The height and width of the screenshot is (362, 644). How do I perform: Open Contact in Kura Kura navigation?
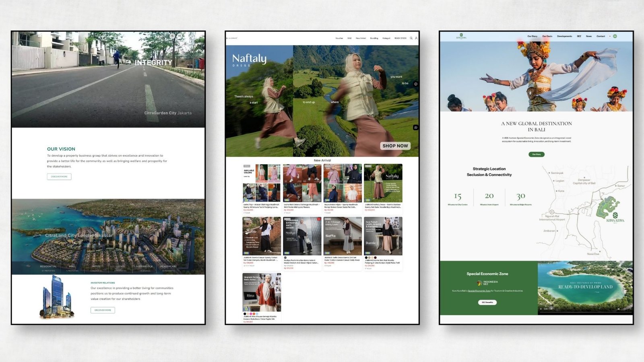tap(601, 36)
